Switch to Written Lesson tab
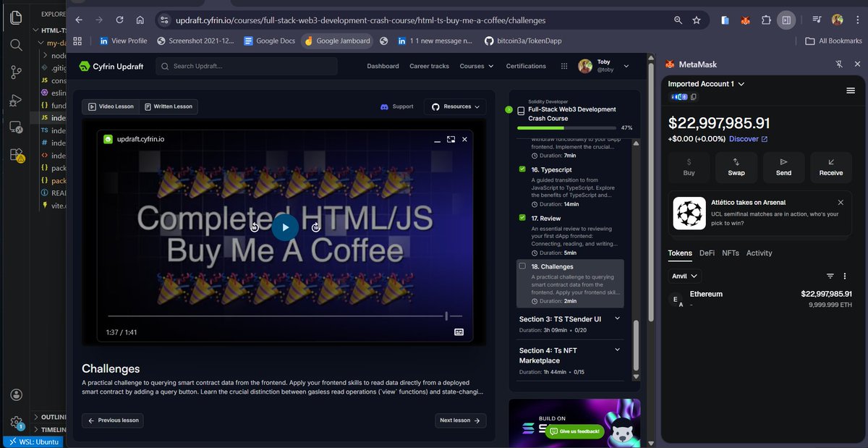 pyautogui.click(x=168, y=106)
